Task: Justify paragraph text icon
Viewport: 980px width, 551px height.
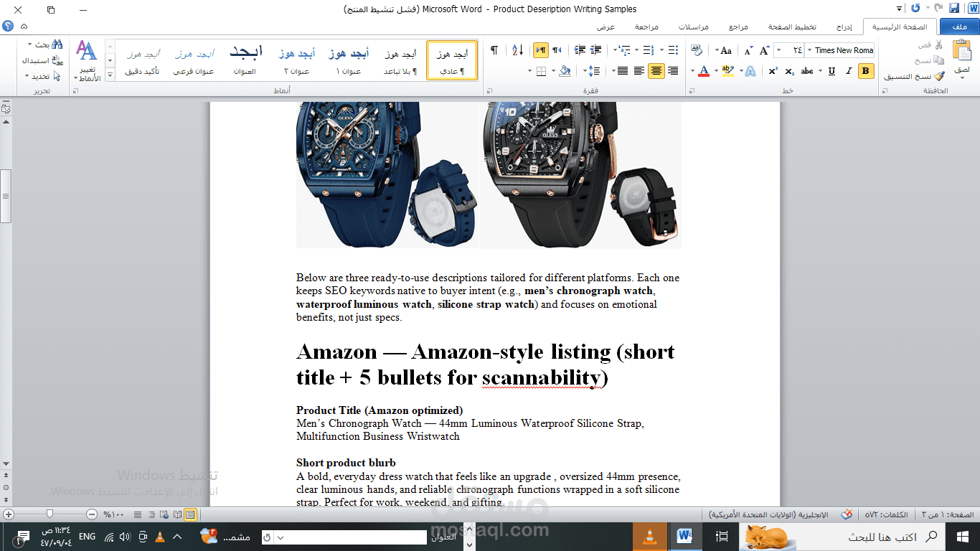Action: (x=622, y=71)
